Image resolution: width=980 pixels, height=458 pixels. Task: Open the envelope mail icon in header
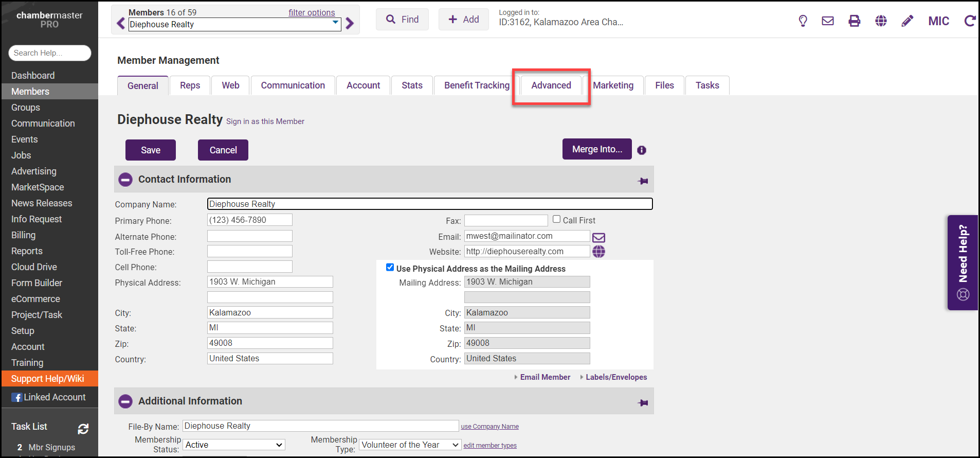[828, 21]
